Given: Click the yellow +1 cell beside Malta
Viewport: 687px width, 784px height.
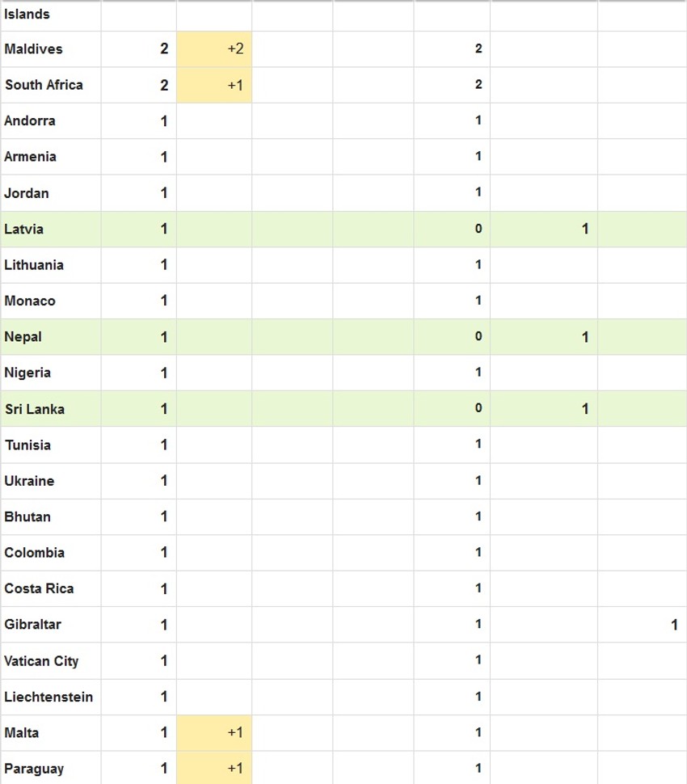Looking at the screenshot, I should pos(214,733).
